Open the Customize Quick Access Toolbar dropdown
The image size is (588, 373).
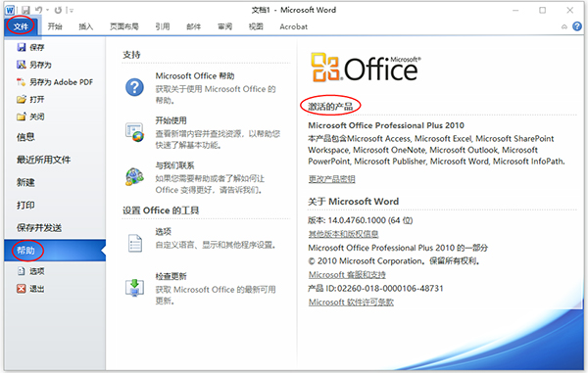71,11
